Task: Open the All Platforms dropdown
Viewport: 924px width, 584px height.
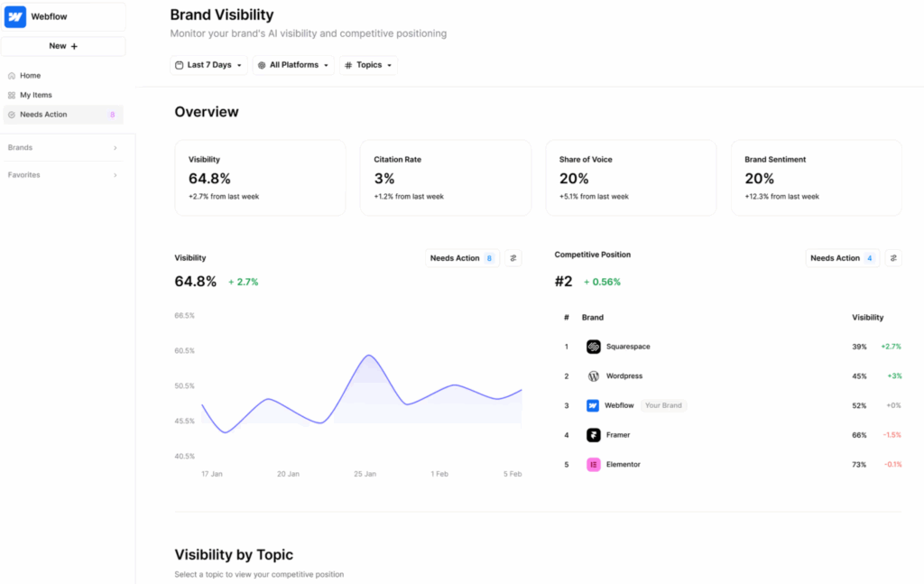Action: (x=292, y=64)
